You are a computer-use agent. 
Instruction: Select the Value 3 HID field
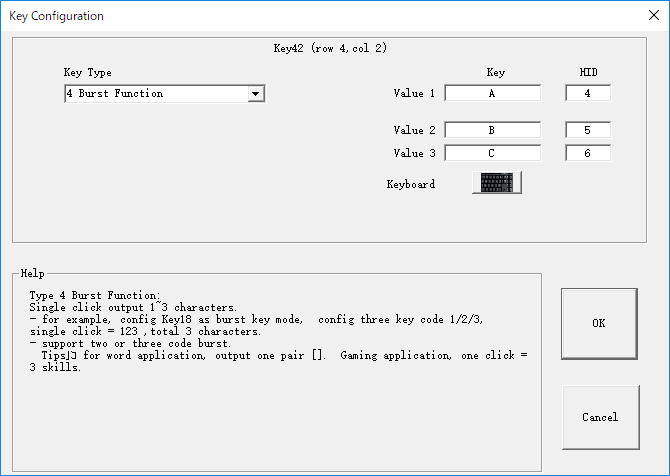click(x=588, y=153)
